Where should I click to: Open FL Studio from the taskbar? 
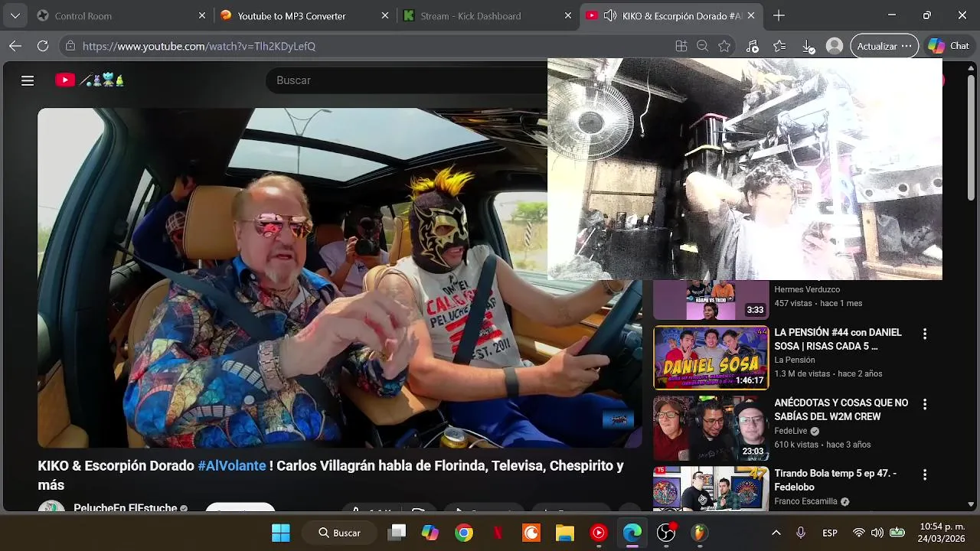tap(700, 533)
